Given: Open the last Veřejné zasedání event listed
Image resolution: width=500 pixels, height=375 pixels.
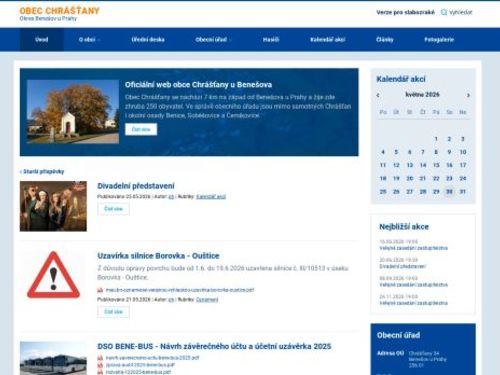Looking at the screenshot, I should click(x=413, y=303).
